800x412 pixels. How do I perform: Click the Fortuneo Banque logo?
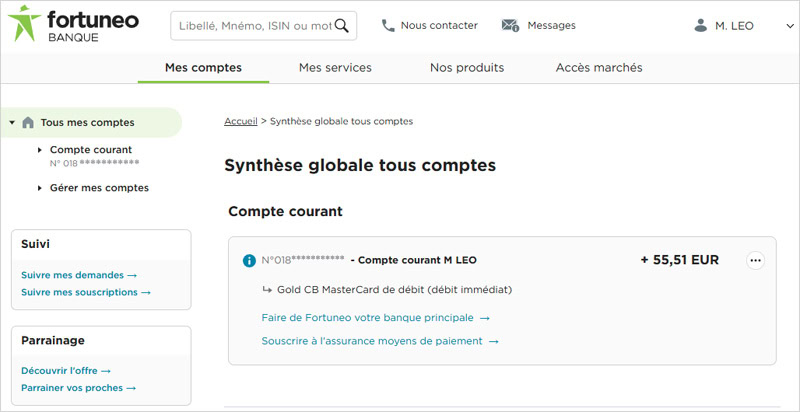[73, 26]
